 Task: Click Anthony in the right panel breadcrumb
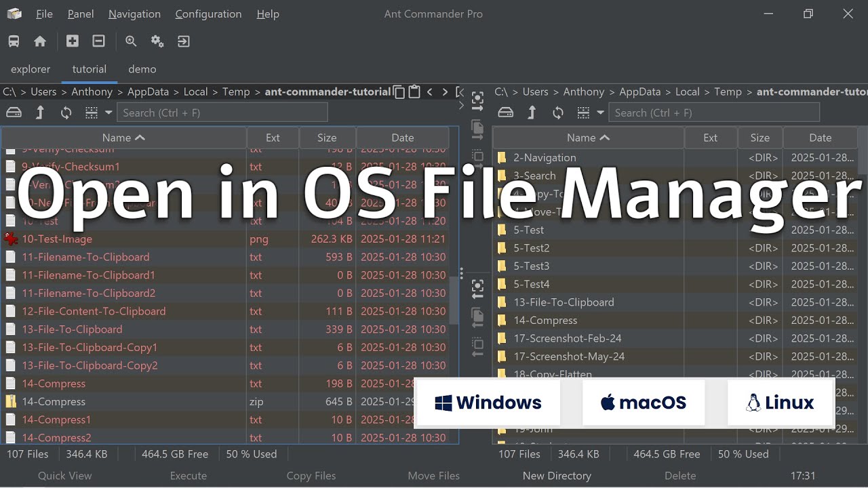point(584,91)
